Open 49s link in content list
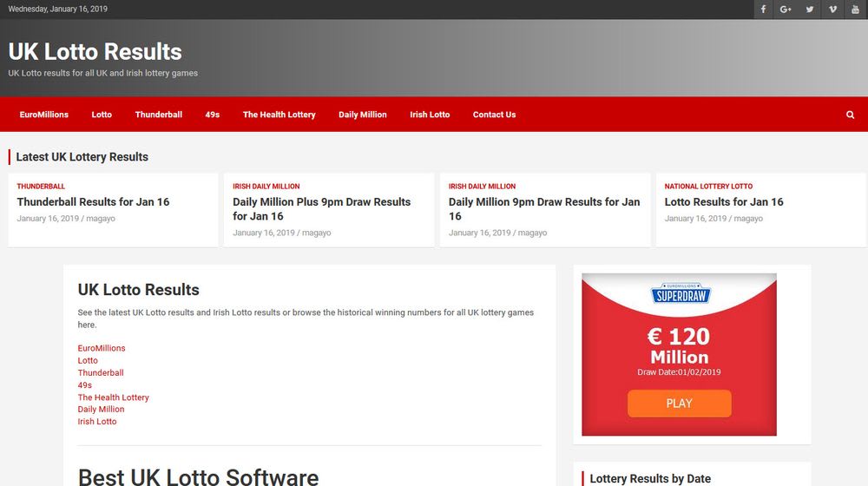The width and height of the screenshot is (868, 486). tap(85, 385)
